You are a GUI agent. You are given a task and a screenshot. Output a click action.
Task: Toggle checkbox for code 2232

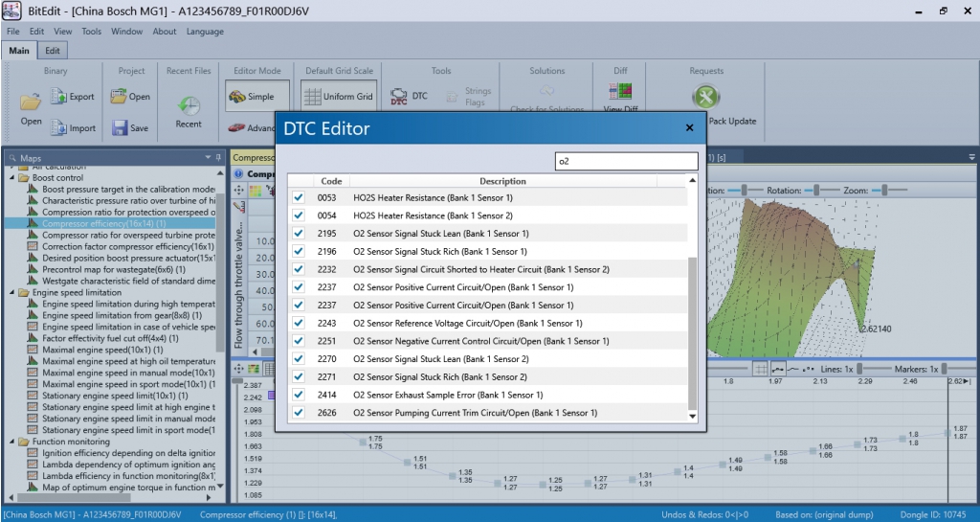pyautogui.click(x=299, y=269)
